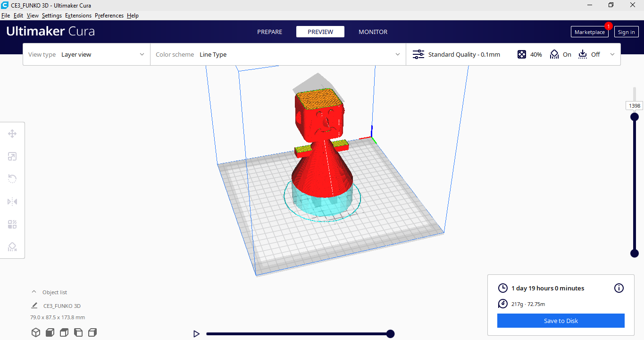The image size is (644, 340).
Task: Switch camera to front view icon
Action: coord(50,332)
